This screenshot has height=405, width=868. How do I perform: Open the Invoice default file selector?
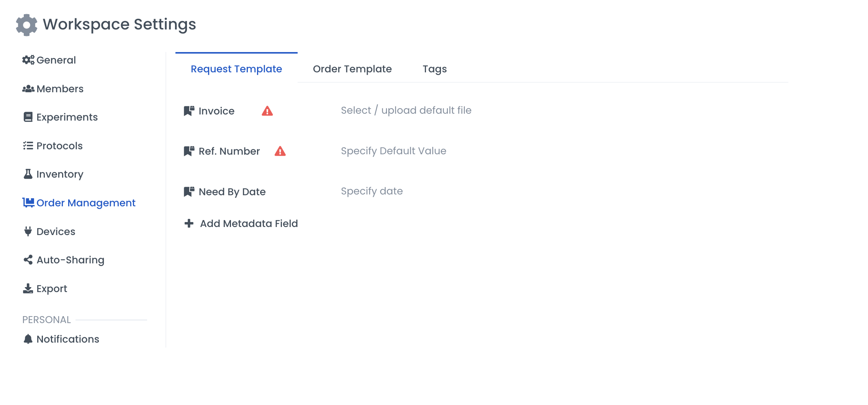click(406, 110)
